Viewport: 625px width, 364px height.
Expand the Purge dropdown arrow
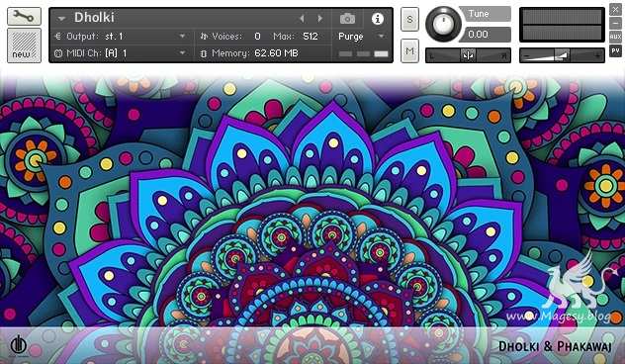pos(381,37)
